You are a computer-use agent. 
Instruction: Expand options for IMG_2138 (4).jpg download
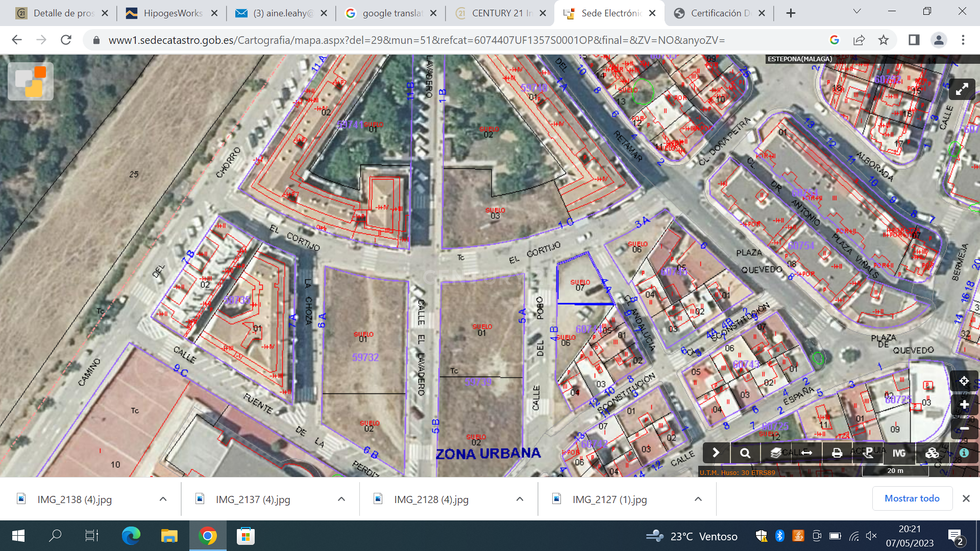[x=163, y=499]
